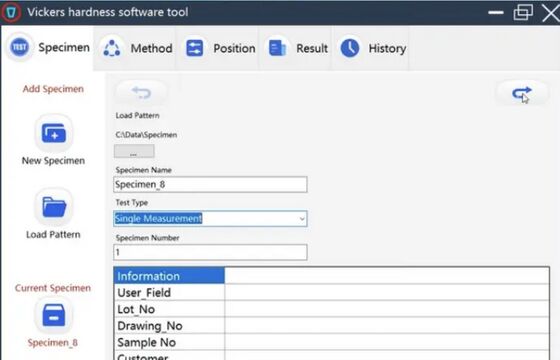Restore down the application window
The image size is (560, 360).
(523, 12)
